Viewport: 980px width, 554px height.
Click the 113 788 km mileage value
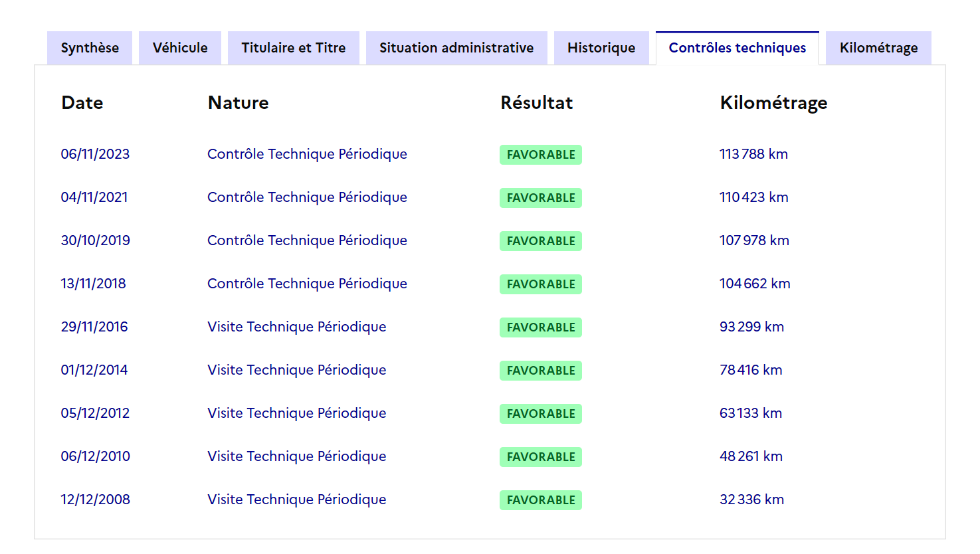753,154
